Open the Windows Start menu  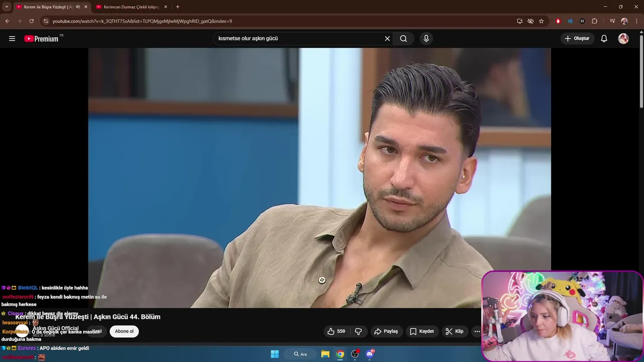275,354
